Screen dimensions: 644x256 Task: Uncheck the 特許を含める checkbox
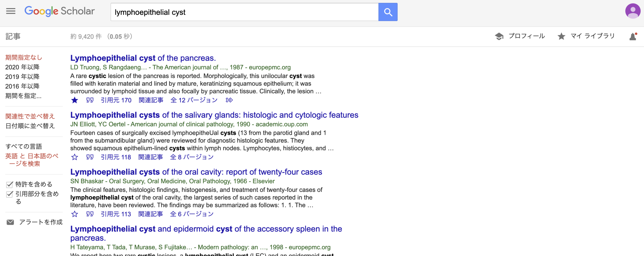[x=10, y=185]
